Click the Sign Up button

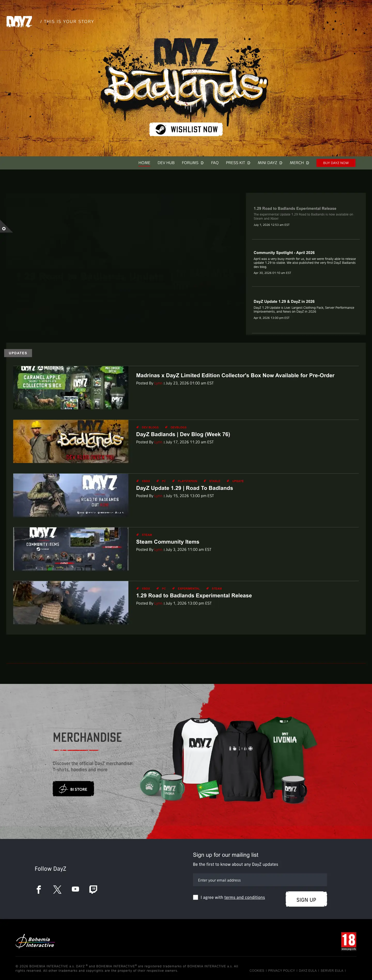[306, 899]
